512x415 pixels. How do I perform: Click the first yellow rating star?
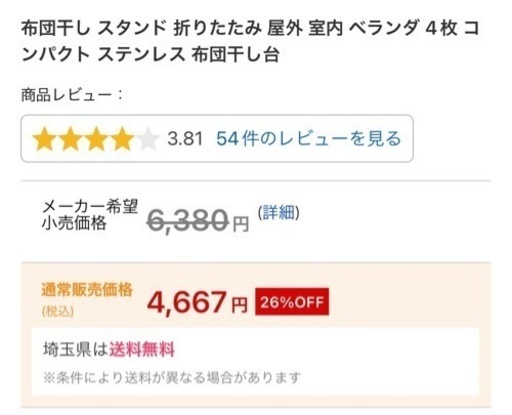[44, 139]
